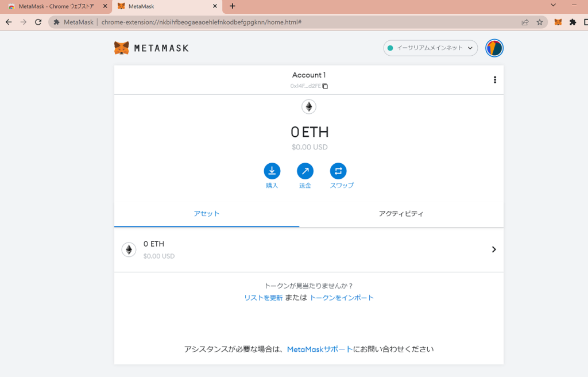Click the 0 ETH main balance
This screenshot has width=588, height=377.
coord(310,132)
